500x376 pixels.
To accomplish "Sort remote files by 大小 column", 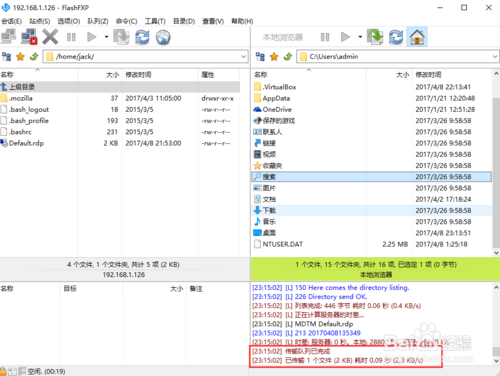I will [x=100, y=75].
